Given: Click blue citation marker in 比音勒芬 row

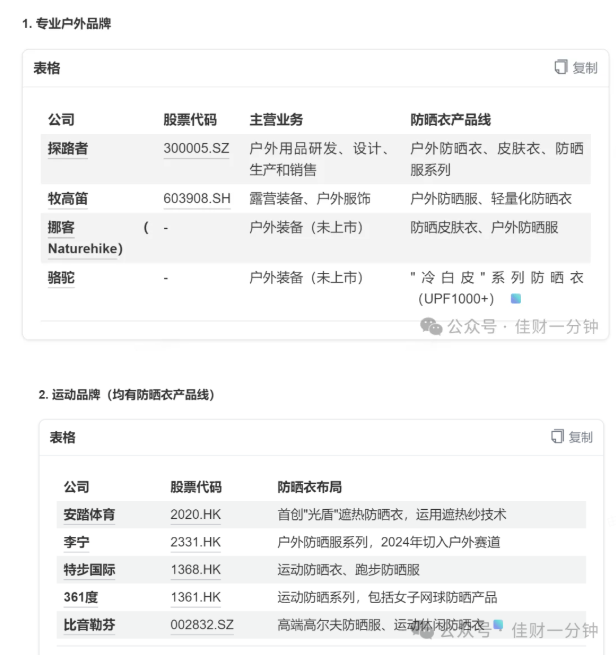Looking at the screenshot, I should (x=498, y=624).
